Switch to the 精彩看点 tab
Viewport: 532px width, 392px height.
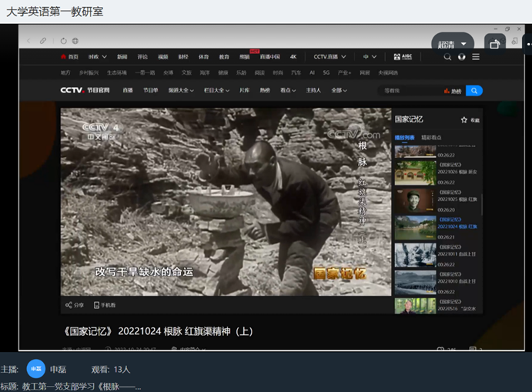point(431,137)
